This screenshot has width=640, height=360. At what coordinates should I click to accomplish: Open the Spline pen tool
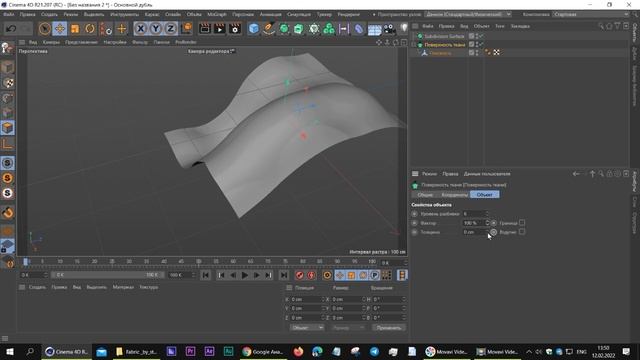269,29
